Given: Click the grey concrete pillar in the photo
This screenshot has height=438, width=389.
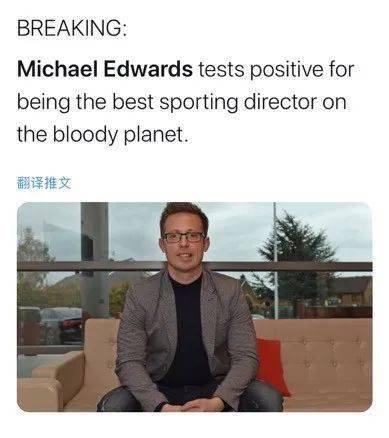Looking at the screenshot, I should coord(95,260).
